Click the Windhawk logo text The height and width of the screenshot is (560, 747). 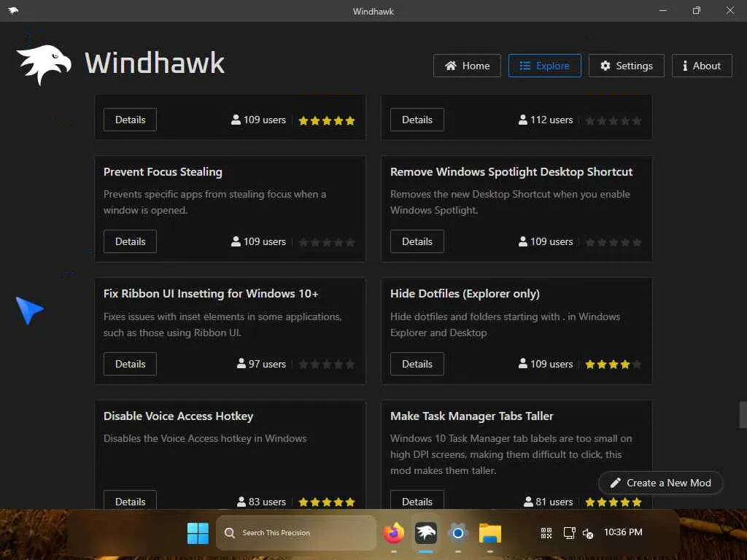click(x=155, y=63)
